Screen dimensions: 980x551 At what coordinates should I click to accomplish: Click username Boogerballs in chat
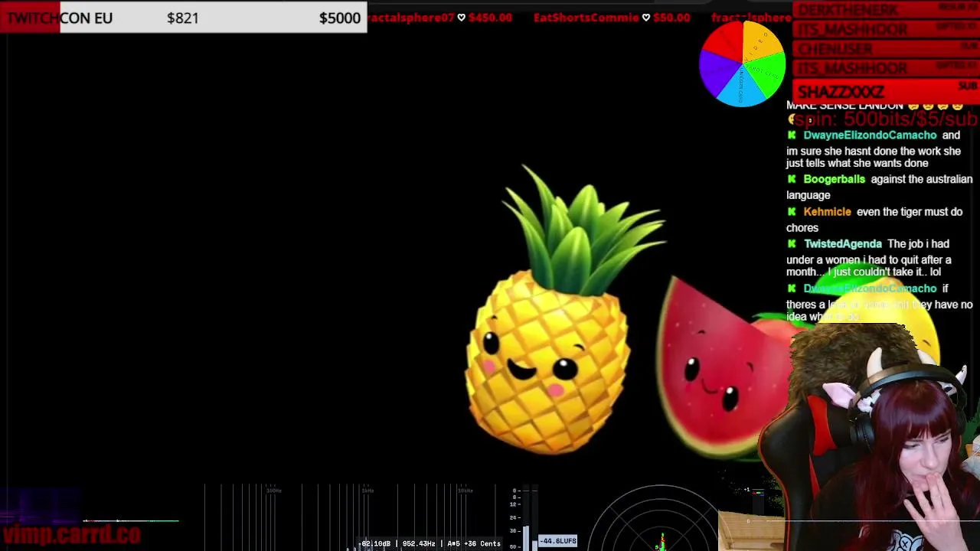834,179
